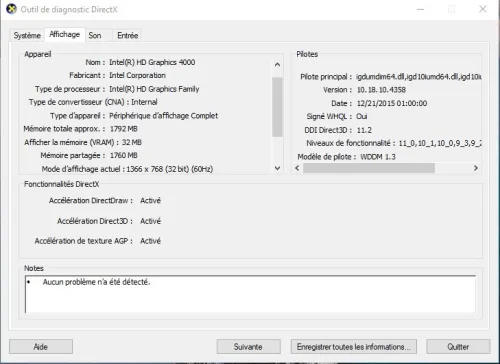Select the text 'Intel(R) HD Graphics 4000'

pos(152,62)
